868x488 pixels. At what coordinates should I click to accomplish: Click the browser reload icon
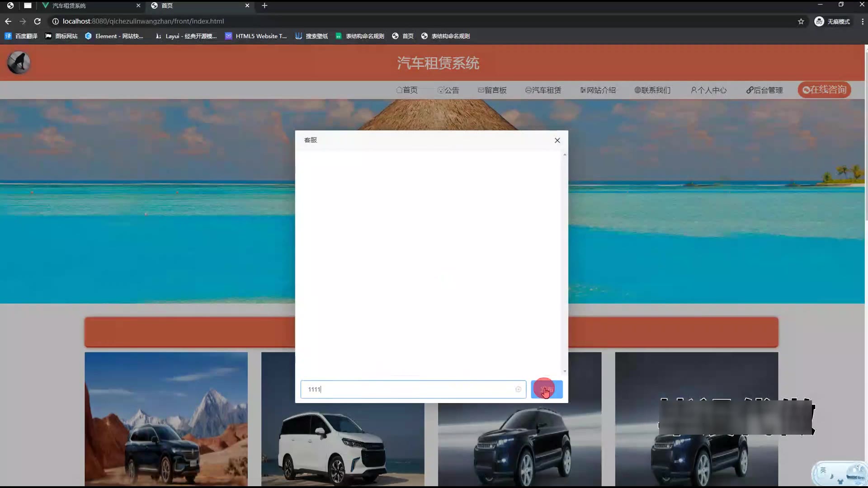(x=38, y=21)
